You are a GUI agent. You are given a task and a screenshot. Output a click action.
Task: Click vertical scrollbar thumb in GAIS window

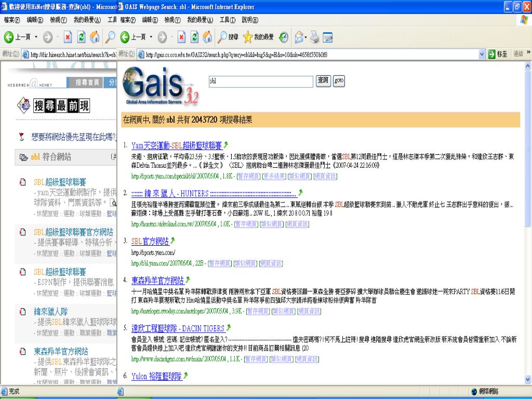tap(528, 149)
